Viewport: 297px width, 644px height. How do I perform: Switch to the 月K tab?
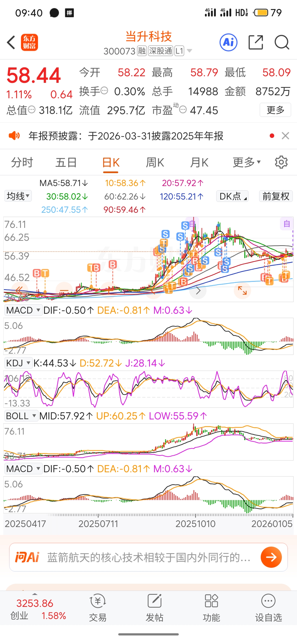click(x=199, y=162)
